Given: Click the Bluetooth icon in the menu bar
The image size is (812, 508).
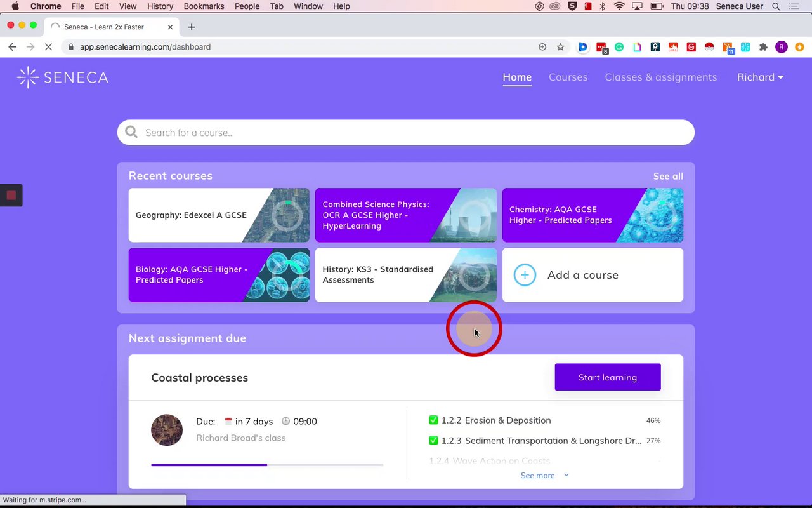Looking at the screenshot, I should (603, 6).
